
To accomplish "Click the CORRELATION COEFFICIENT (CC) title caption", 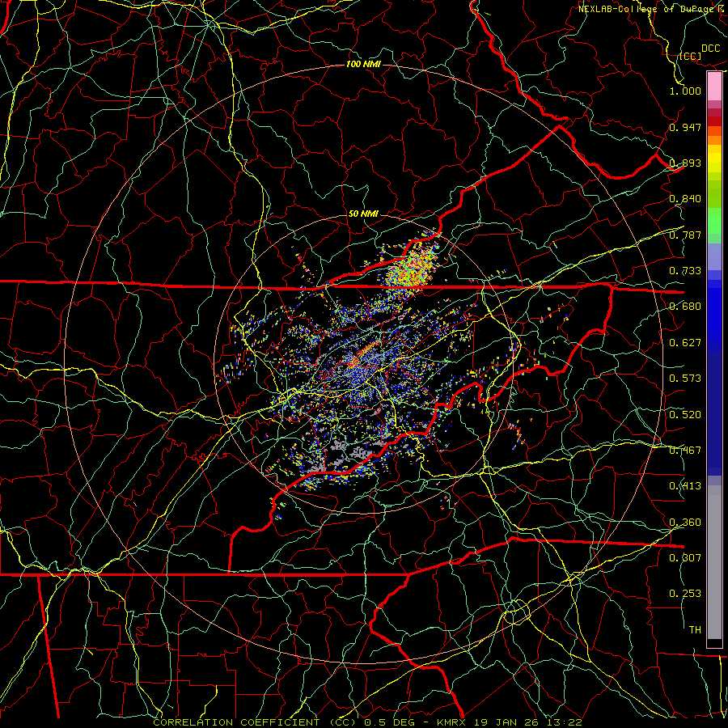I will pyautogui.click(x=255, y=722).
